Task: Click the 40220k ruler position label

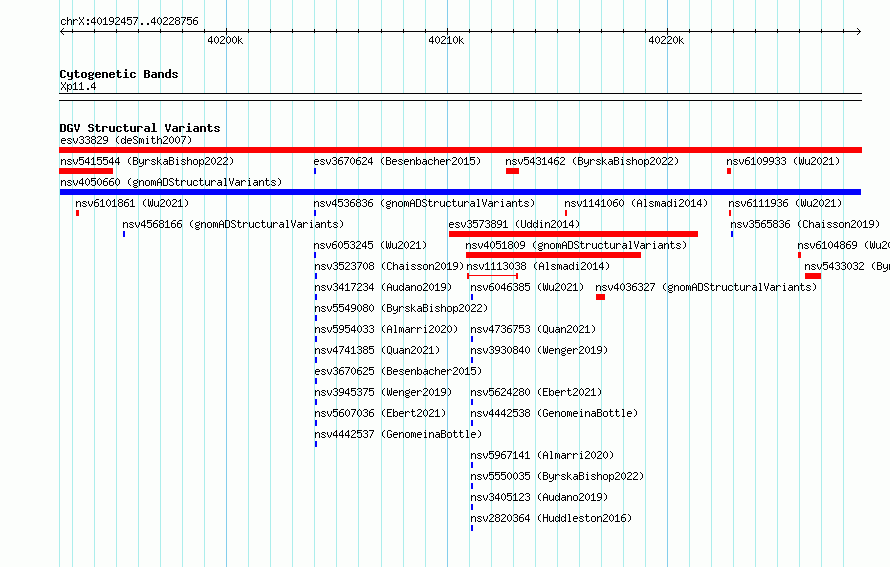Action: point(666,40)
